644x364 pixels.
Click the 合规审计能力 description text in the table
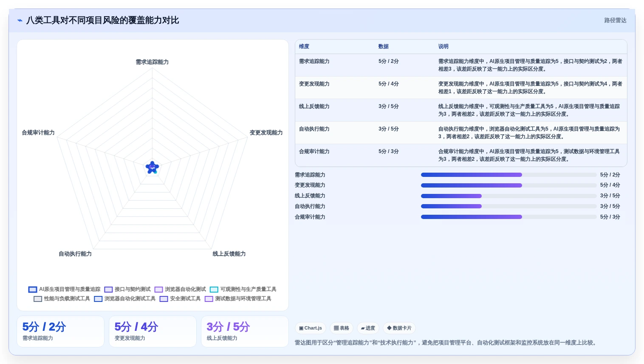coord(529,155)
